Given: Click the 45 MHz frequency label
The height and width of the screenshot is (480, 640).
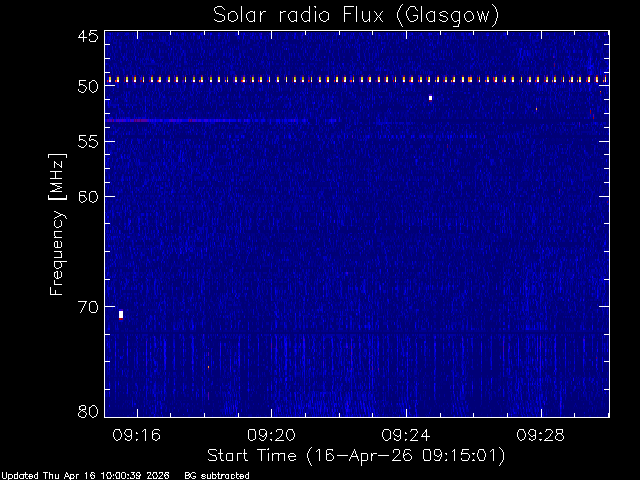Looking at the screenshot, I should coord(88,36).
